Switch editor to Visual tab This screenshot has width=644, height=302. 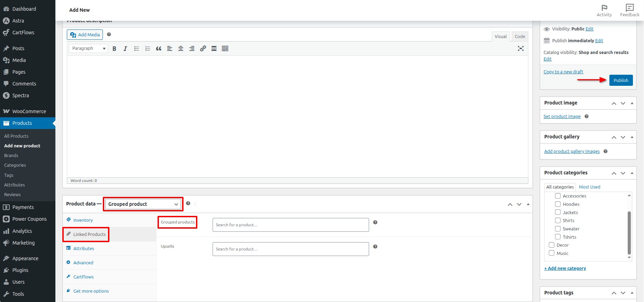coord(500,36)
